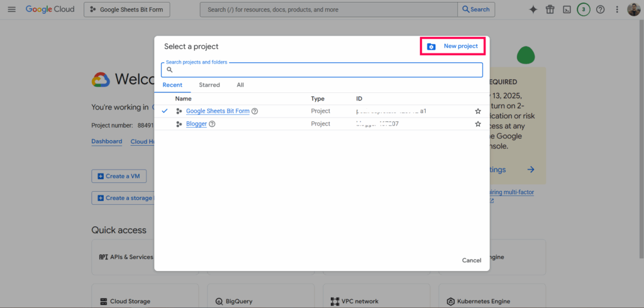Click the arrow icon in the yellow notice
The height and width of the screenshot is (308, 644).
click(x=531, y=170)
